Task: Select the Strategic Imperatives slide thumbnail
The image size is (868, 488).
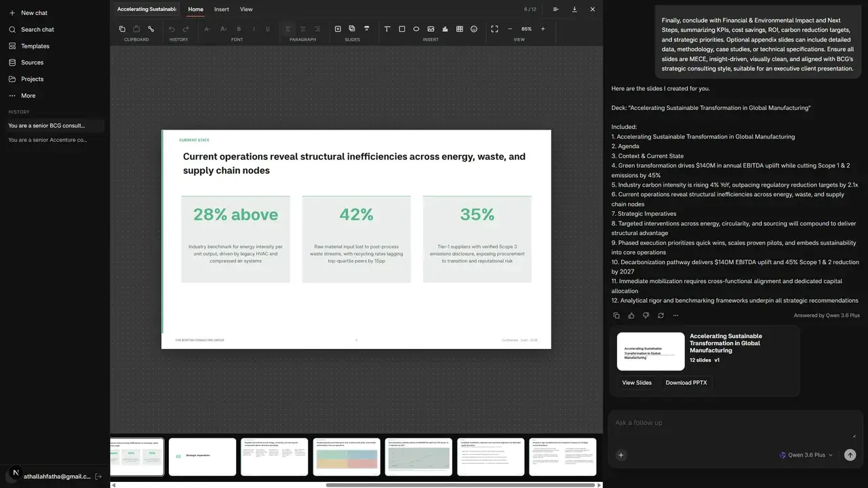Action: pyautogui.click(x=202, y=456)
